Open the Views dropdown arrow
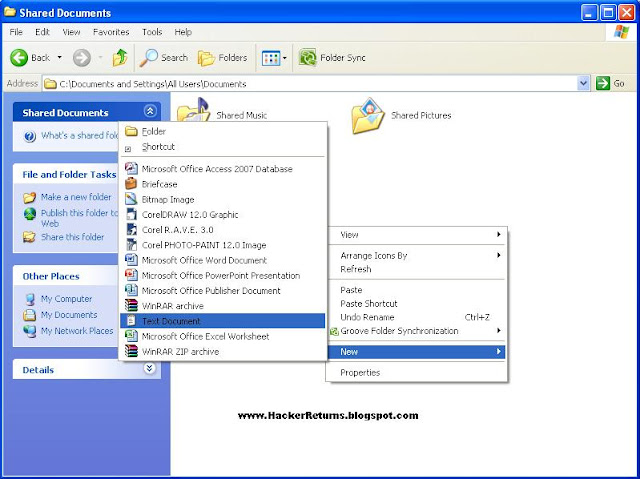 284,58
